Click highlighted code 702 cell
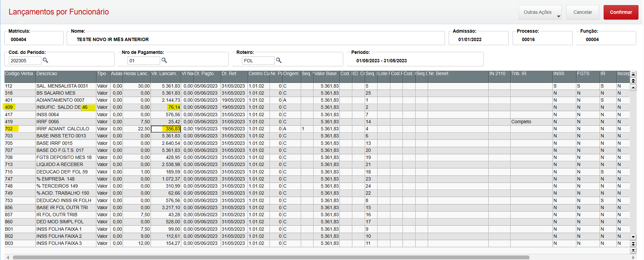Viewport: 644px width, 260px height. [20, 129]
